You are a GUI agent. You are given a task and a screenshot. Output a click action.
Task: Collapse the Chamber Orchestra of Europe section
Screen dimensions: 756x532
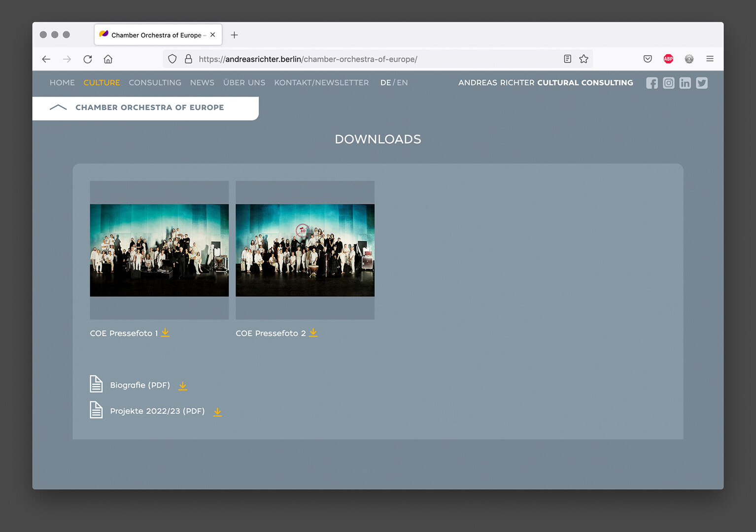(58, 107)
